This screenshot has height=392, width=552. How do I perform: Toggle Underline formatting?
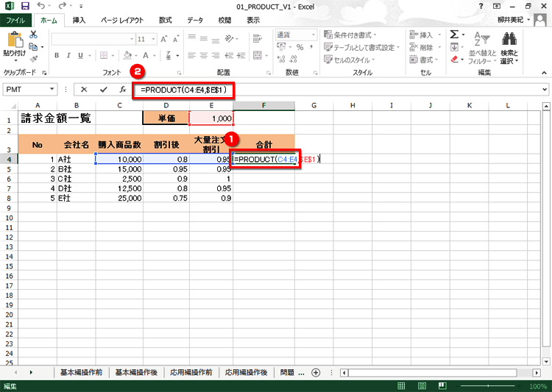[x=80, y=55]
